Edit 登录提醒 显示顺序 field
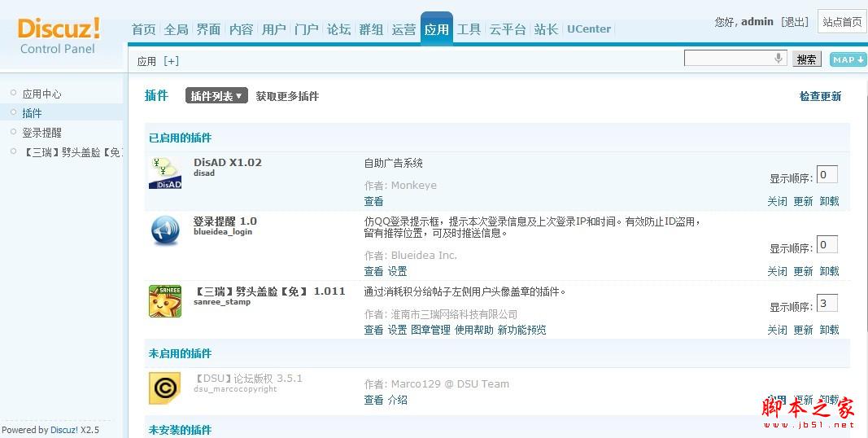Viewport: 868px width, 438px height. [x=827, y=244]
